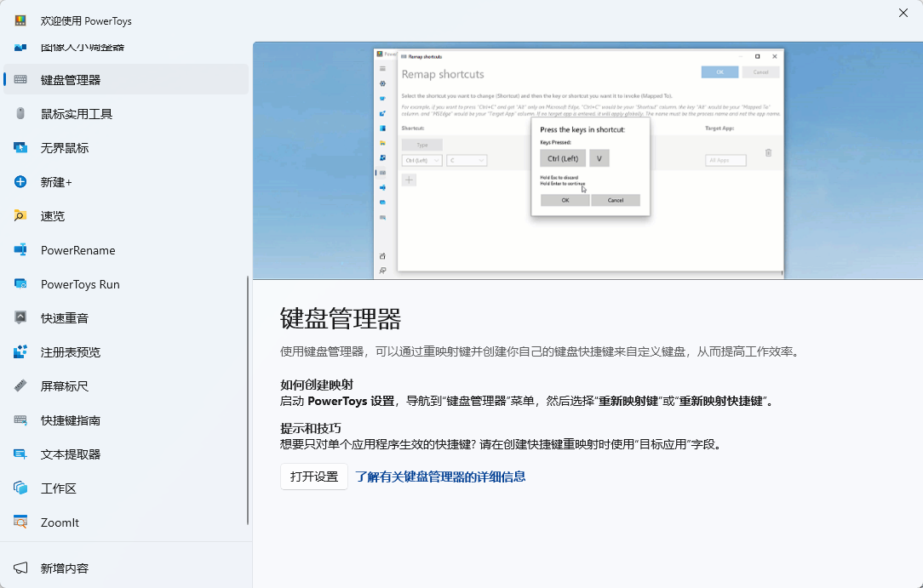This screenshot has width=923, height=588.
Task: Select 新建+ entry in sidebar
Action: (125, 182)
